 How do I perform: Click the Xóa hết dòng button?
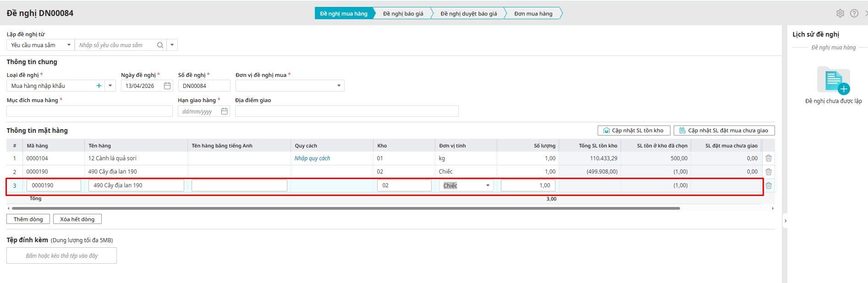tap(77, 219)
